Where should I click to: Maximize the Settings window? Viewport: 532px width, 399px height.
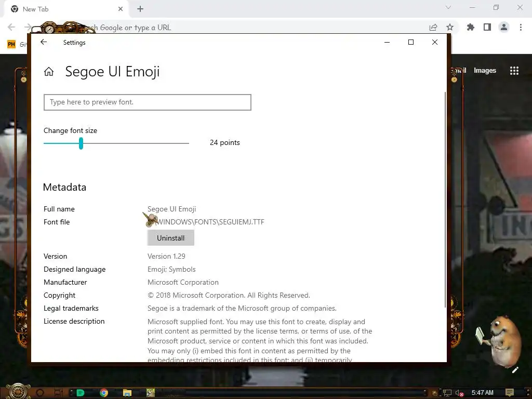(x=411, y=42)
